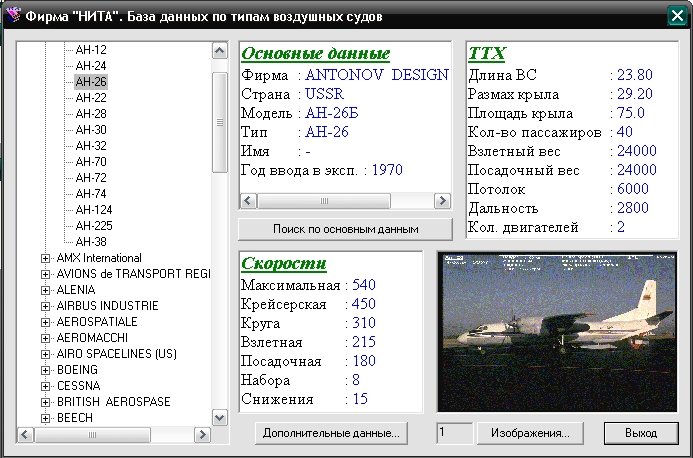Screen dimensions: 693x458
Task: Expand the BEECH node
Action: point(45,418)
